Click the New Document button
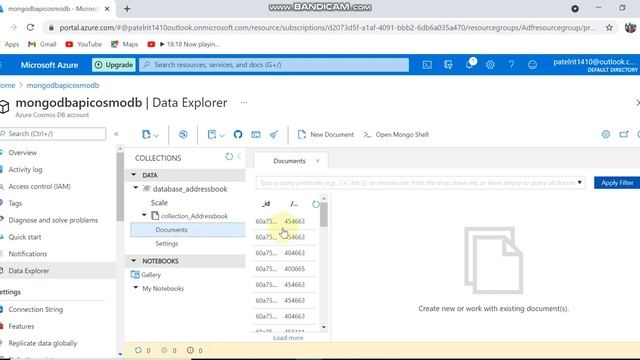The width and height of the screenshot is (640, 360). pyautogui.click(x=326, y=134)
